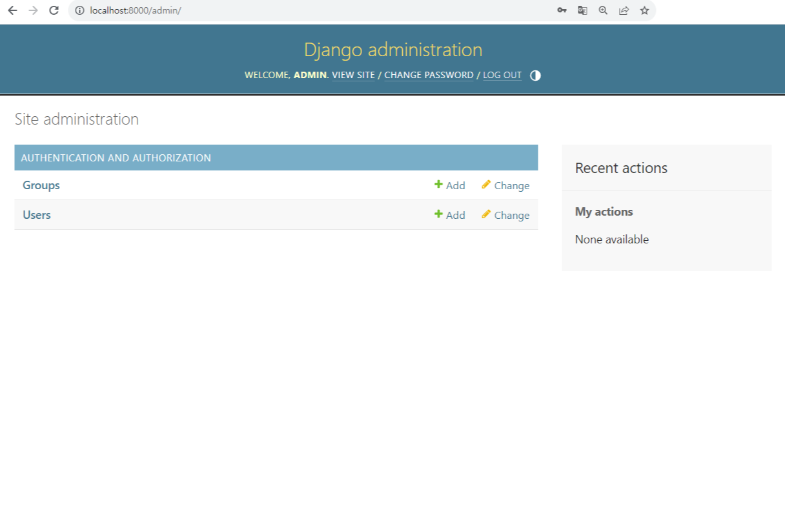
Task: Click the address bar URL localhost:8000/admin/
Action: (136, 10)
